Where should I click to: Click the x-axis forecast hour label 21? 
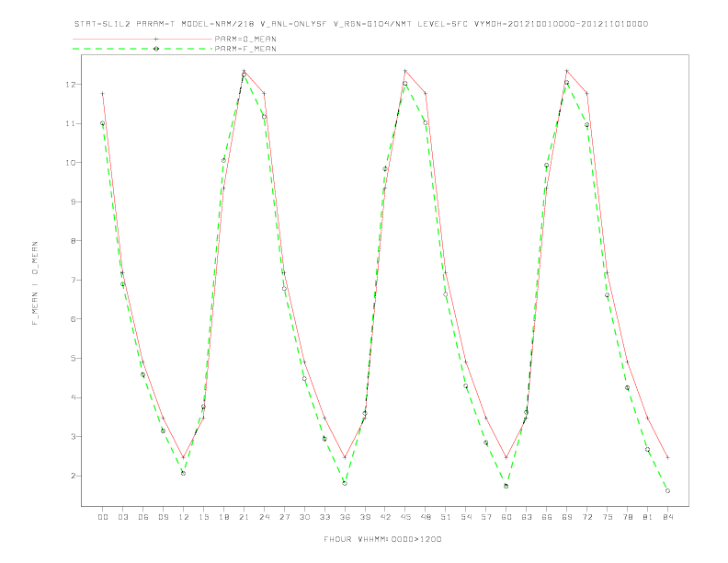244,517
